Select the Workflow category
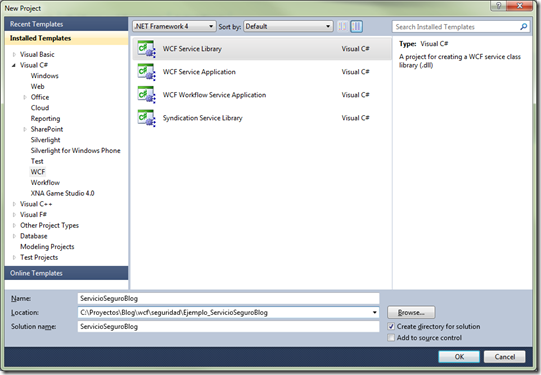 point(45,183)
